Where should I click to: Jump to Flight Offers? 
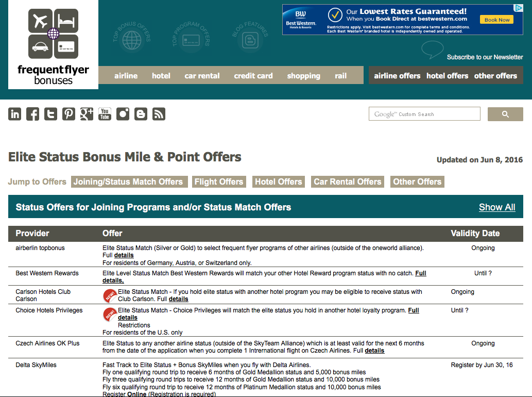219,181
